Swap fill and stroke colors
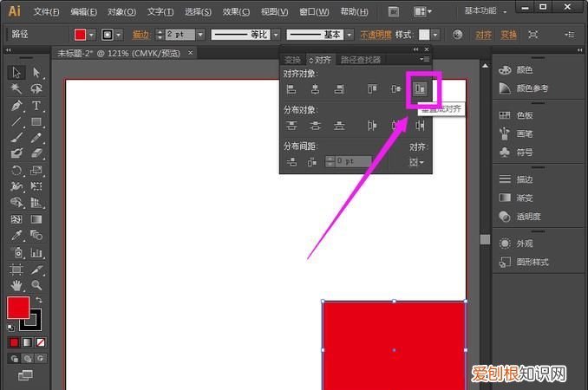This screenshot has height=390, width=588. coord(38,300)
